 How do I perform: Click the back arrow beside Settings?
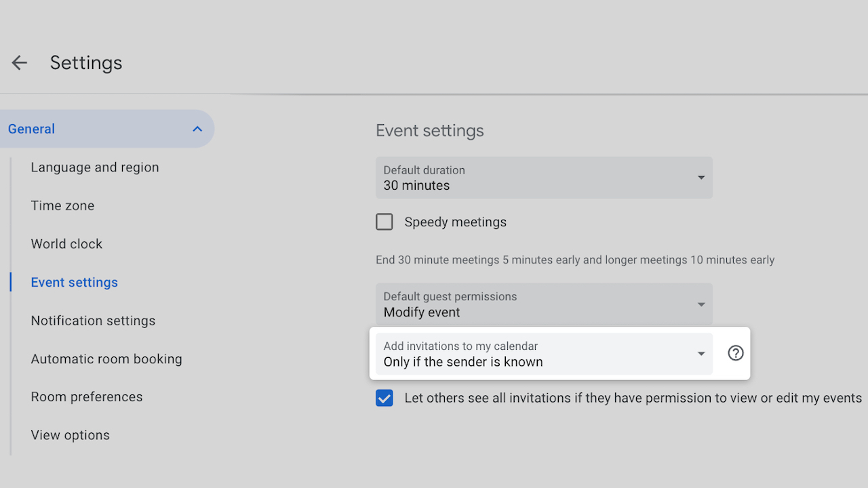19,63
